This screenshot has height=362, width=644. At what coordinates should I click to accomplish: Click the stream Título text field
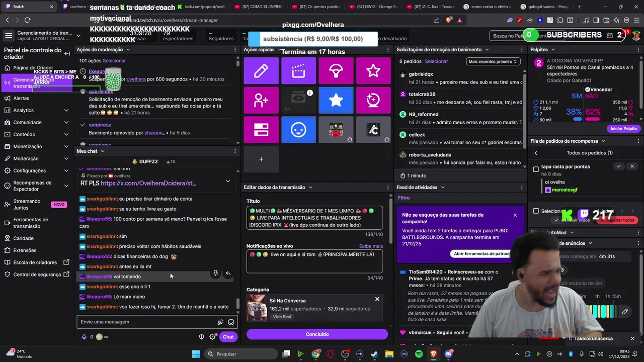click(x=314, y=217)
